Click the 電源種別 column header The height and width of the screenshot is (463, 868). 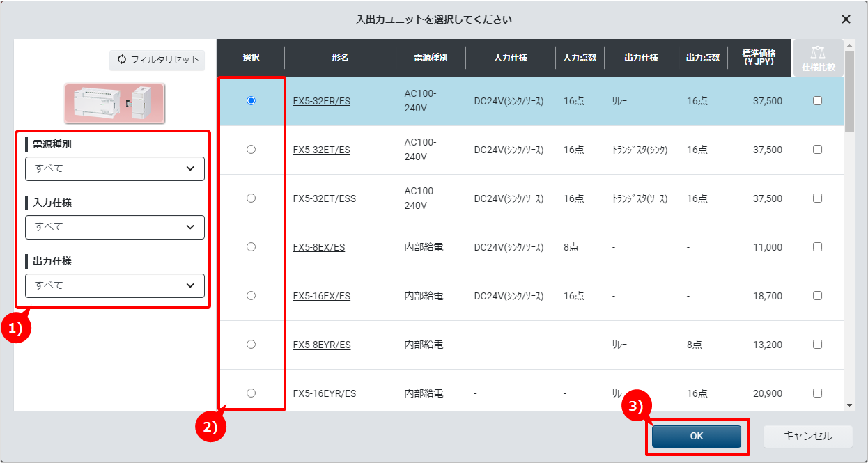coord(431,58)
